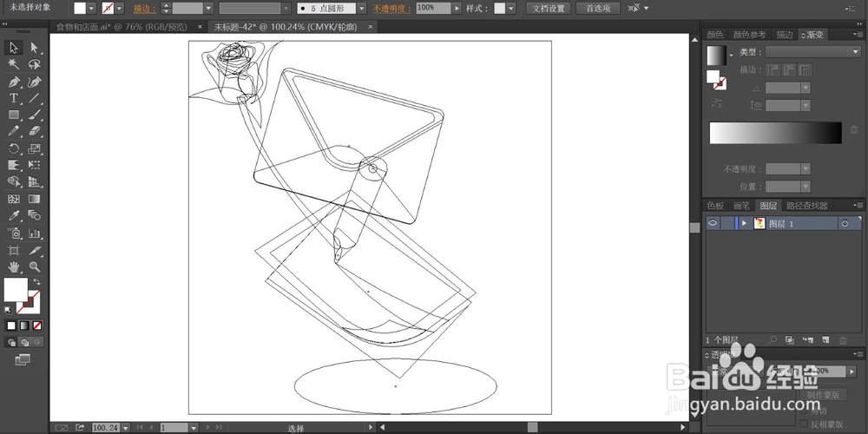The width and height of the screenshot is (868, 434).
Task: Open gradient swatch preset arrow
Action: pos(731,55)
